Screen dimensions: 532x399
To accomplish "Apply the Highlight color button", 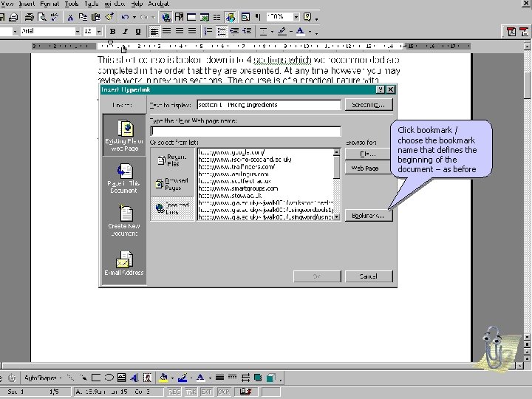I will coord(282,31).
